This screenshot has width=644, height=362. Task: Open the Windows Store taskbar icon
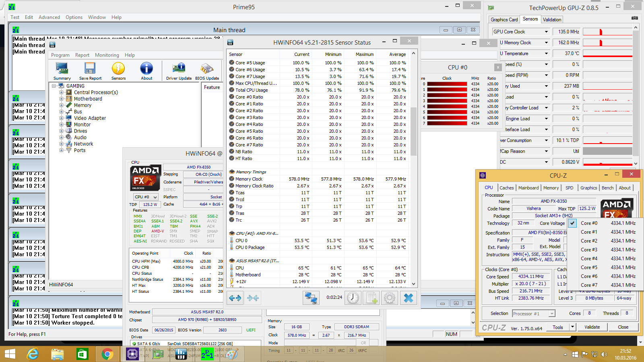(82, 354)
